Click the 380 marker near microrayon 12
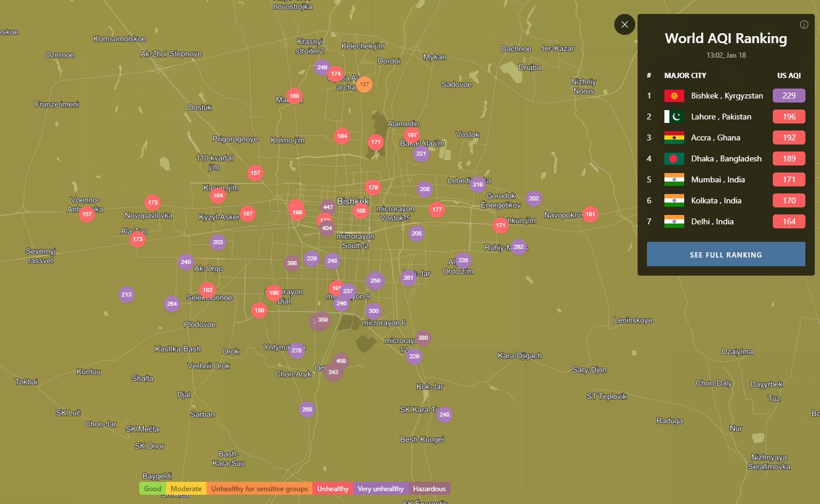 click(423, 338)
